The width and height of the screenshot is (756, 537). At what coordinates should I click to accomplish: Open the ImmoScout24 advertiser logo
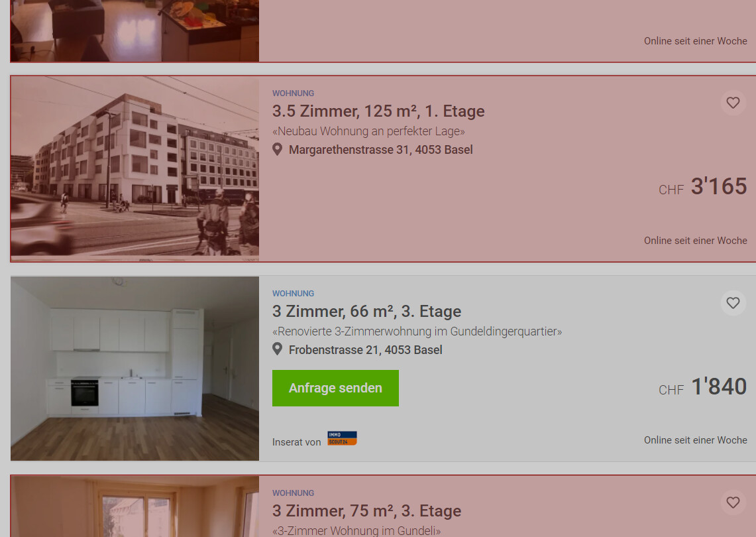coord(343,438)
